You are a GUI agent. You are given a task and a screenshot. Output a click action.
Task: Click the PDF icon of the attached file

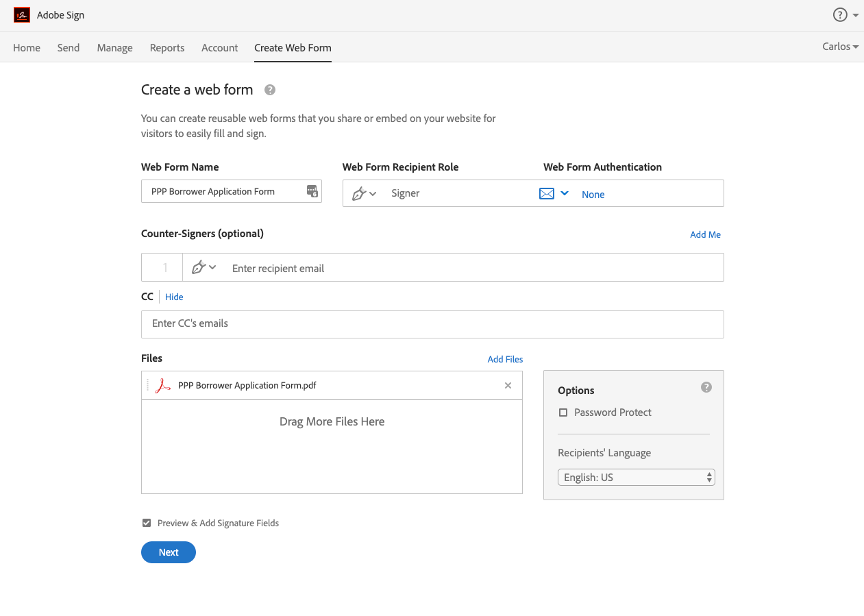point(162,386)
